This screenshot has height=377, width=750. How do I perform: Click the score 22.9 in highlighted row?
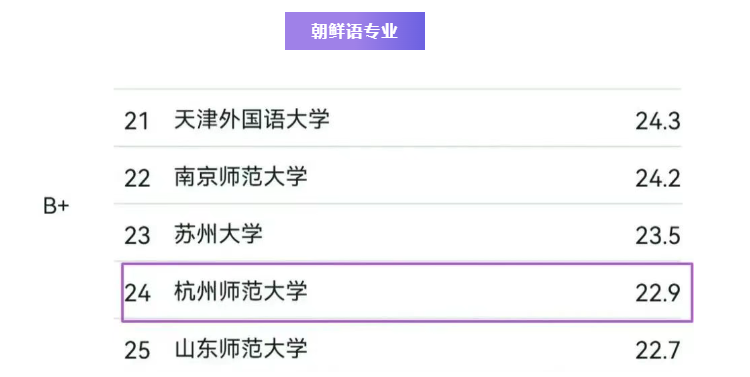click(658, 293)
